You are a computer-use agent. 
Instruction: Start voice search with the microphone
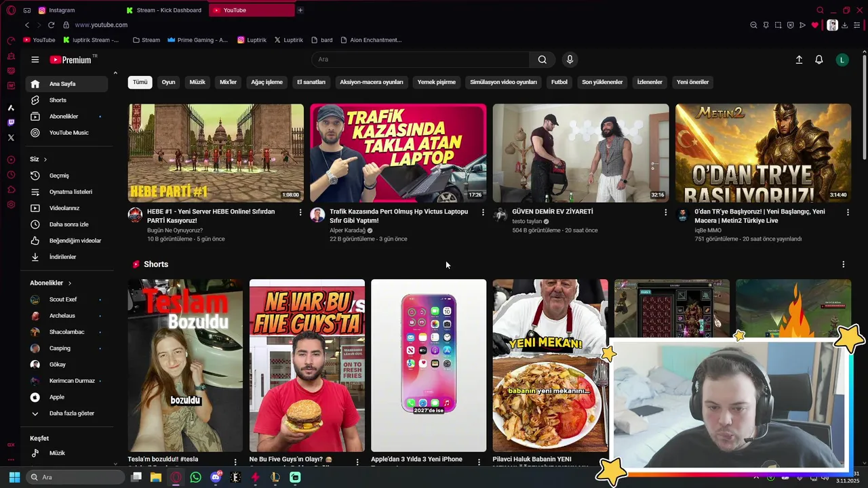[x=570, y=60]
